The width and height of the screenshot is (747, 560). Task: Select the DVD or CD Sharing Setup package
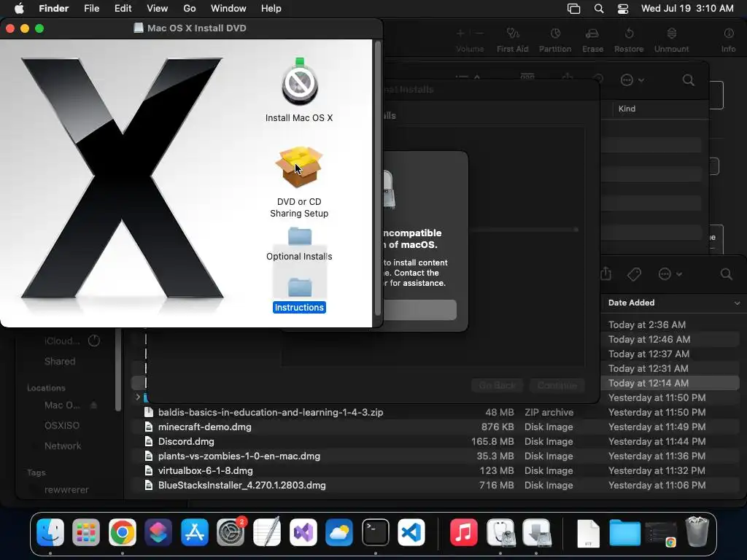299,167
